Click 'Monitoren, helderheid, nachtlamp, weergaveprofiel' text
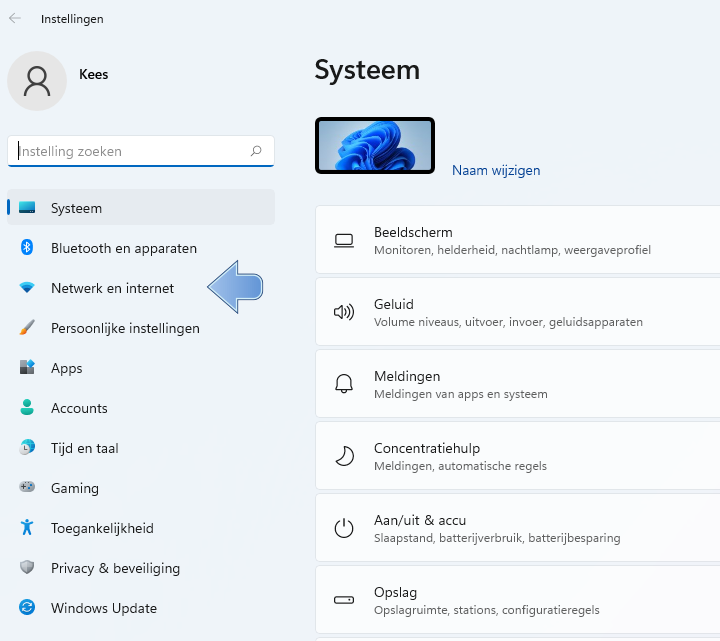Viewport: 720px width, 641px height. (512, 250)
